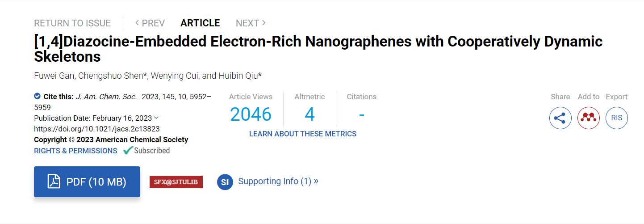Return to issue link
The width and height of the screenshot is (644, 224).
pyautogui.click(x=72, y=23)
